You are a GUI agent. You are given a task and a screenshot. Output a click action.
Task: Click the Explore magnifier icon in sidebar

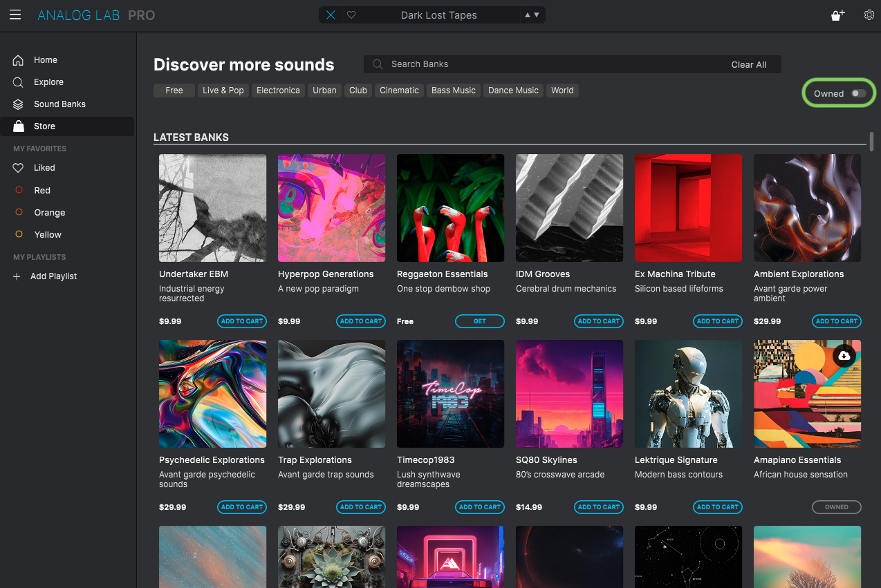[19, 82]
